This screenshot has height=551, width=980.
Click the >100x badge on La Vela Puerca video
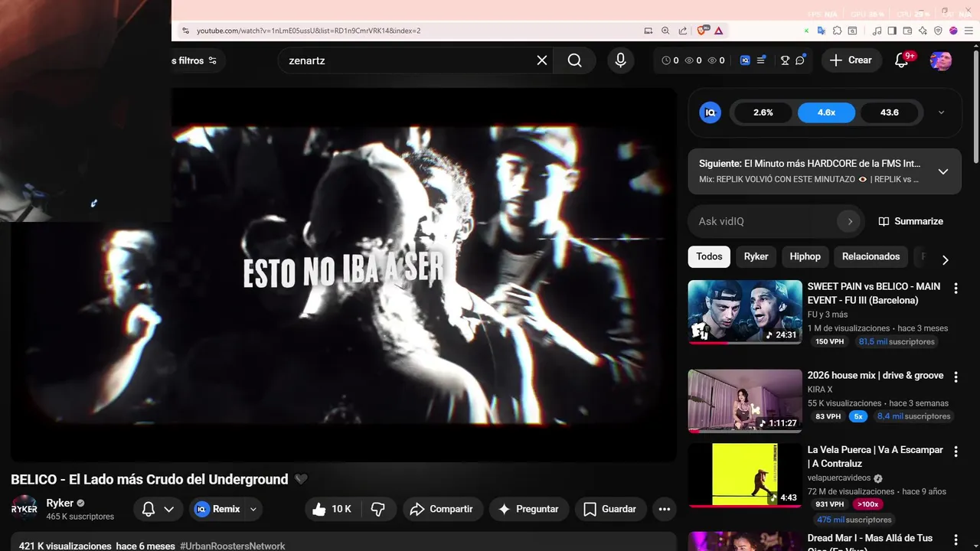867,504
